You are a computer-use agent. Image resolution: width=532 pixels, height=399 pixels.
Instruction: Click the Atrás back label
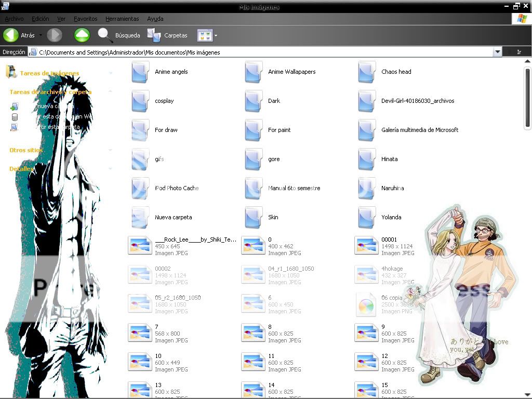tap(28, 35)
